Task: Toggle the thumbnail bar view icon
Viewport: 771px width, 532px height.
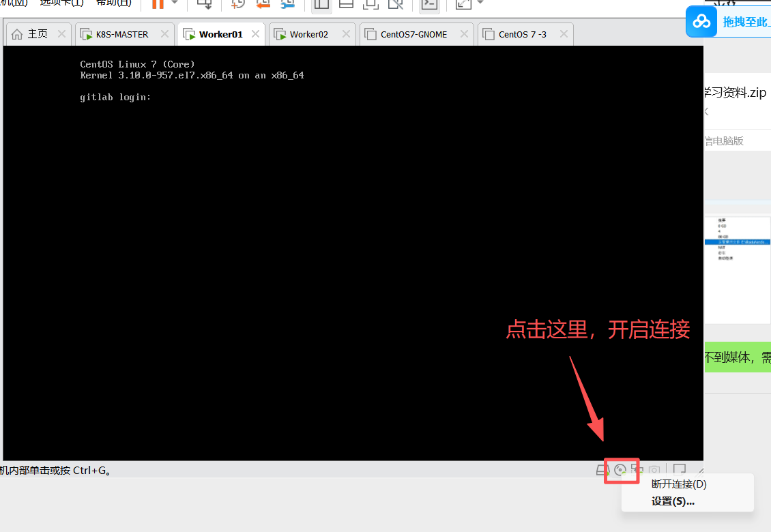Action: click(x=346, y=4)
